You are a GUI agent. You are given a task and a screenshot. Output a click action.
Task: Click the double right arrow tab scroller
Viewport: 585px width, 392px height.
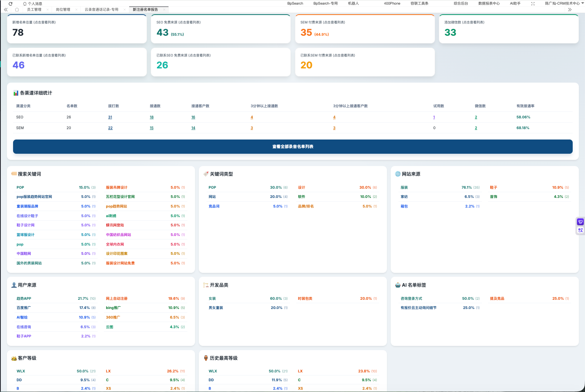click(570, 10)
